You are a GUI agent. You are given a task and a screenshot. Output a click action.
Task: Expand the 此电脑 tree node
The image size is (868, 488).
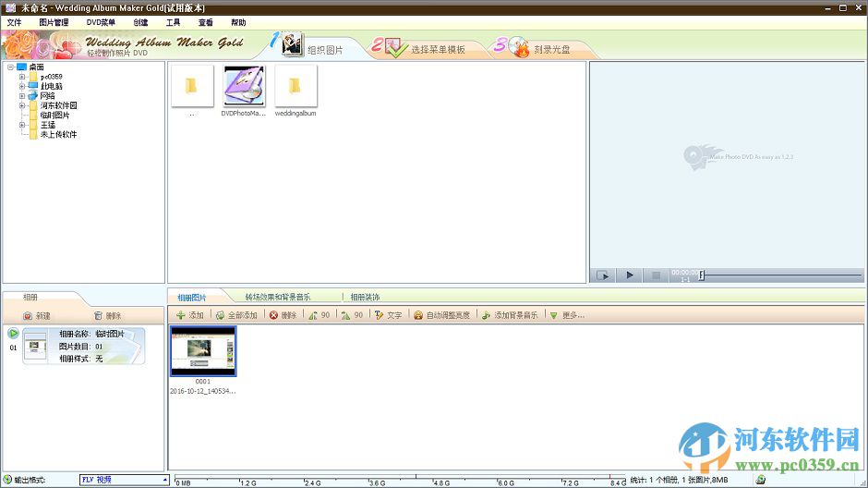pos(21,86)
